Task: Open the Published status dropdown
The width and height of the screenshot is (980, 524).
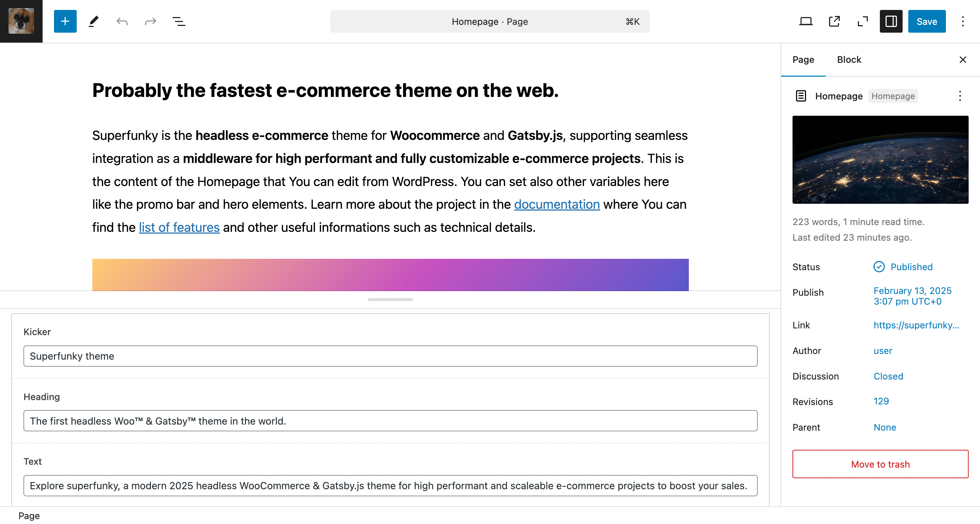Action: tap(911, 267)
